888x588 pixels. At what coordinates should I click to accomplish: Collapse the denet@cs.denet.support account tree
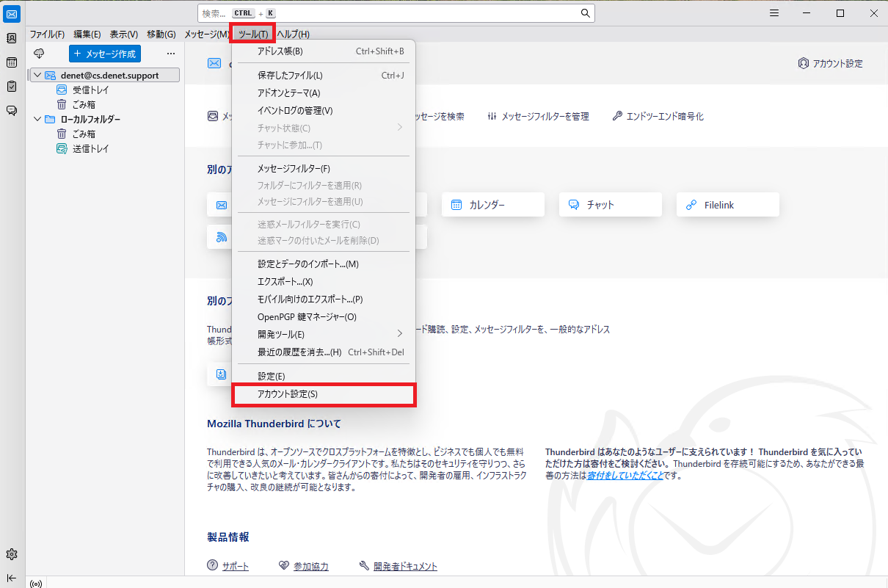click(37, 75)
